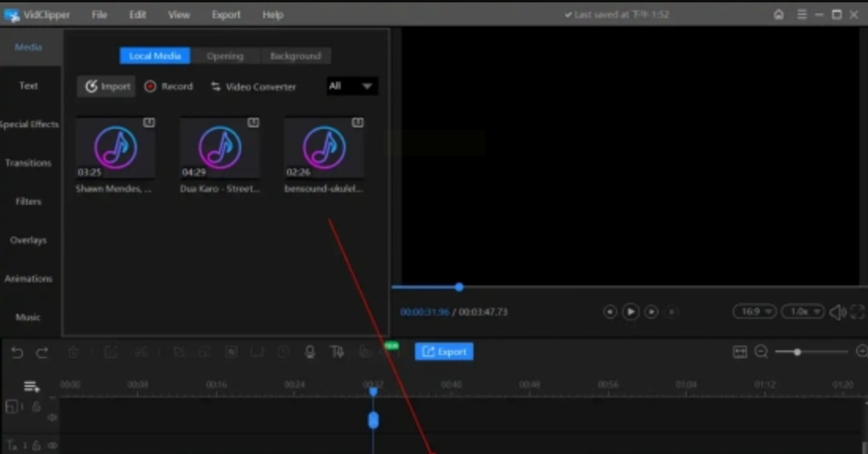Open the All media filter dropdown
The width and height of the screenshot is (868, 454).
[352, 86]
